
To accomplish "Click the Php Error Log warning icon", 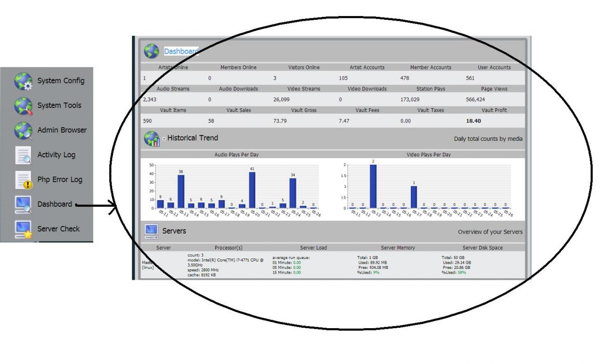I will [x=23, y=180].
